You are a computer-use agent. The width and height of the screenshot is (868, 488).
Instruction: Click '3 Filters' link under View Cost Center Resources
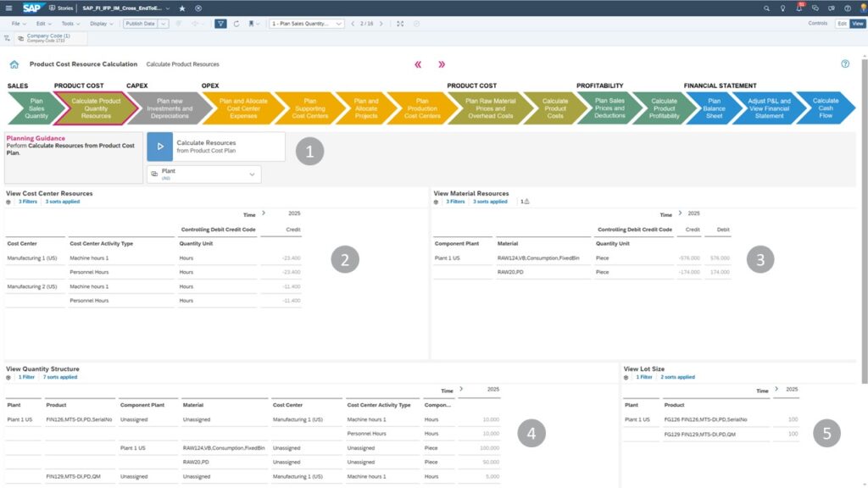tap(27, 202)
